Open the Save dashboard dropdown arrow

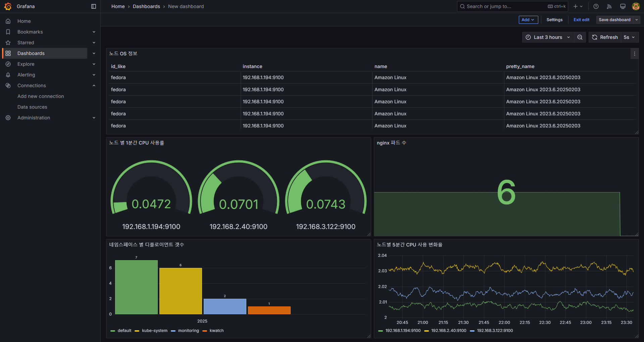point(637,20)
